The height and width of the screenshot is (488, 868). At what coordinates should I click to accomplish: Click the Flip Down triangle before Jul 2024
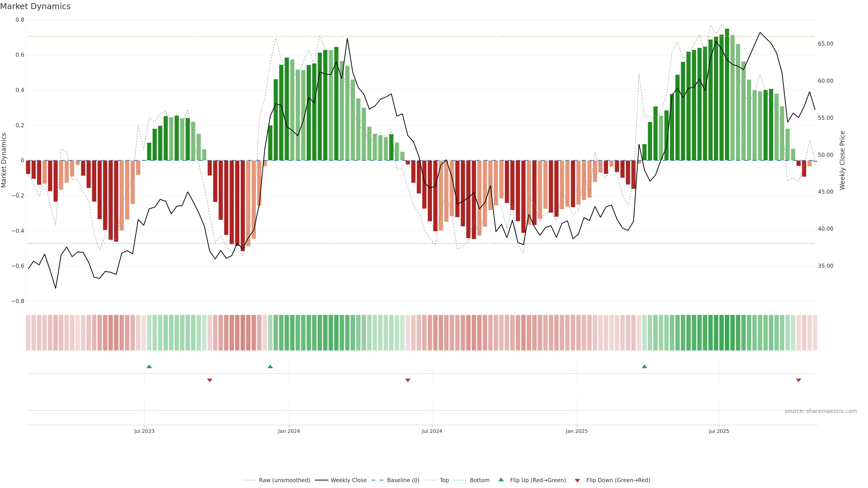click(x=408, y=380)
